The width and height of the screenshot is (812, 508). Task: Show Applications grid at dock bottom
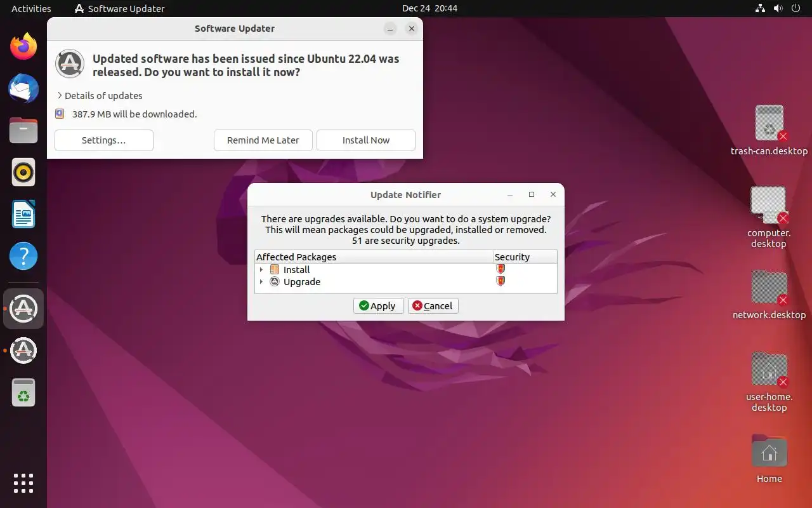[23, 483]
